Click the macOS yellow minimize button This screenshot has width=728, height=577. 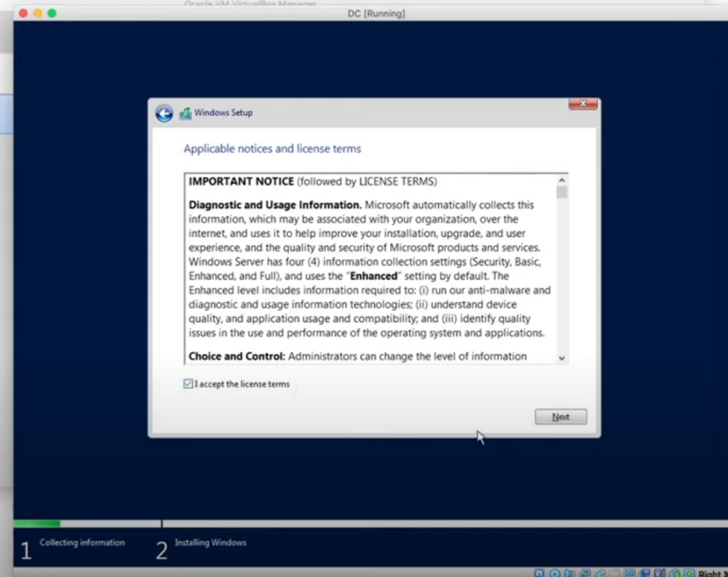tap(37, 14)
